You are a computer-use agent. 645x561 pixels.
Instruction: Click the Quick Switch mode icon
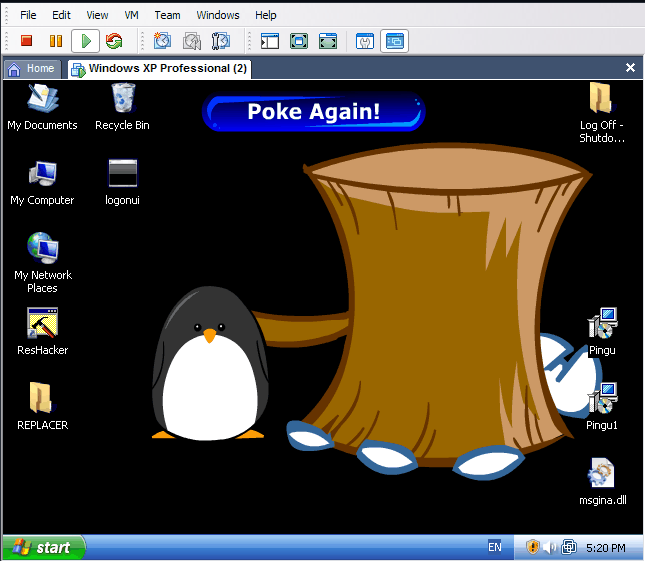(328, 41)
